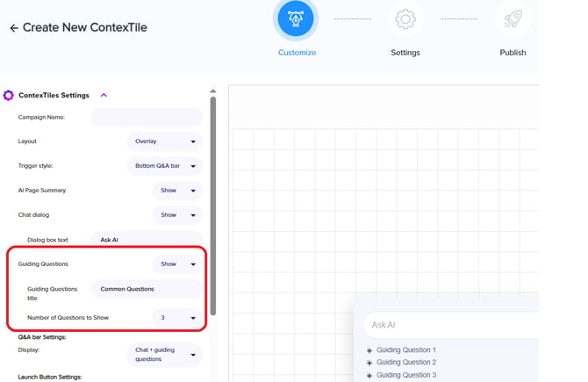Open the Layout dropdown showing Overlay
The height and width of the screenshot is (382, 588).
point(165,141)
